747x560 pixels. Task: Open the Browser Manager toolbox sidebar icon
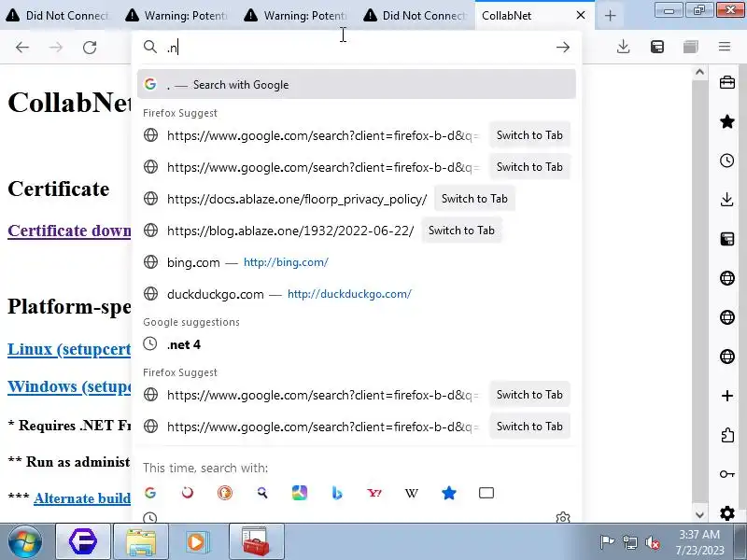click(x=727, y=82)
